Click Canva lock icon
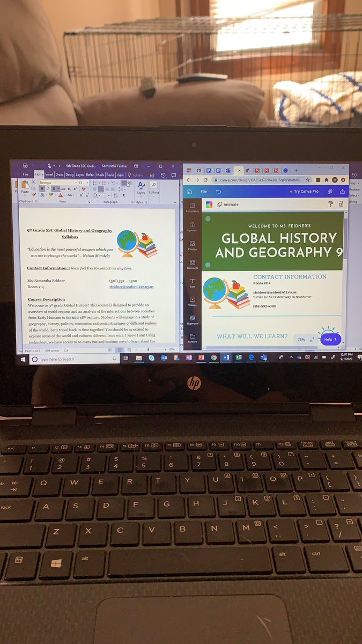 tap(341, 204)
